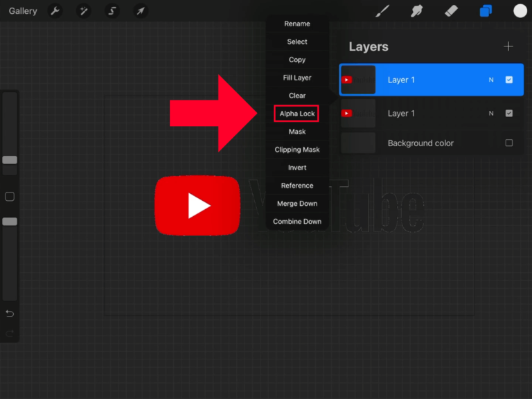Adjust the brush size slider handle
Screen dimensions: 532x399
[10, 160]
